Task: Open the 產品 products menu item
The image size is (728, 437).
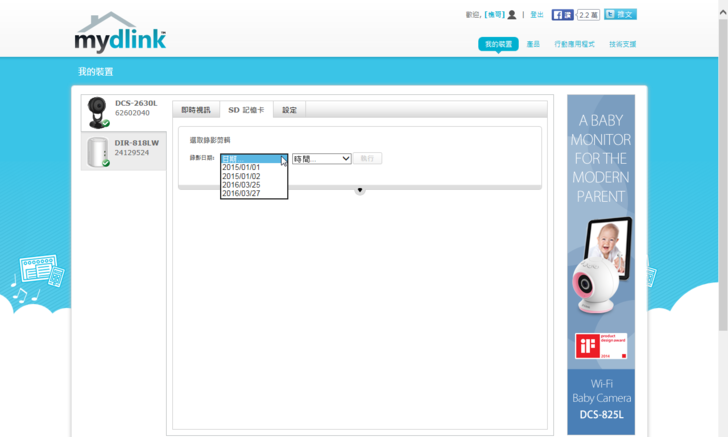Action: pos(533,44)
